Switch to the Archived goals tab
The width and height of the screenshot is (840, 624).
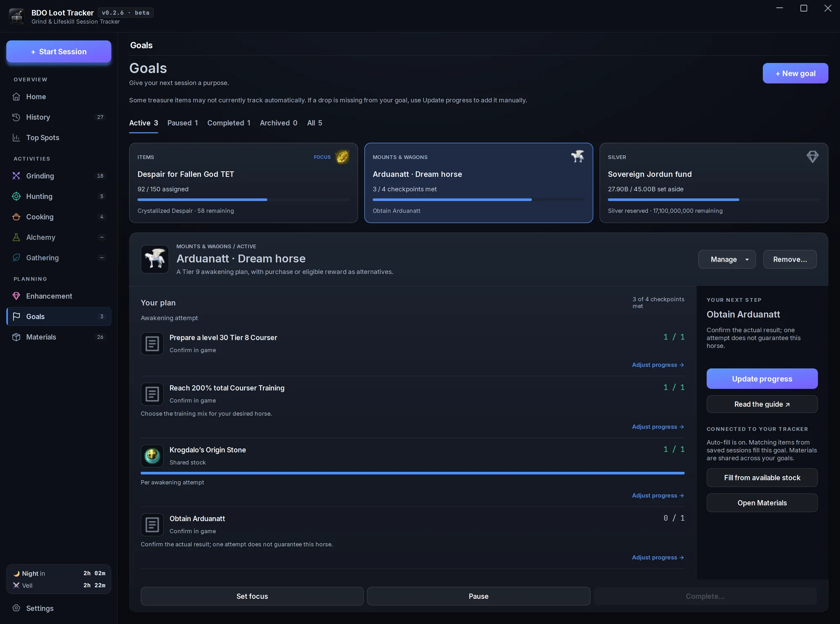click(x=278, y=123)
